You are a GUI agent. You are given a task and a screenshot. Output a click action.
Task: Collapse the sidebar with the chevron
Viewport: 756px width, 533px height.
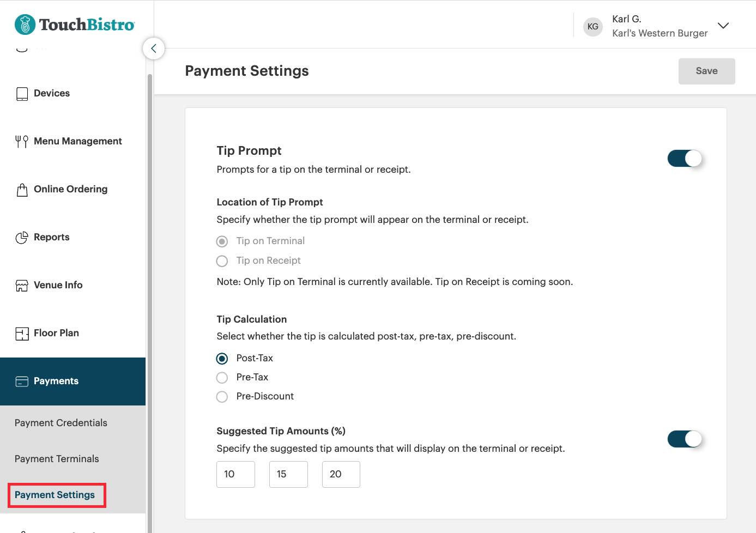pyautogui.click(x=153, y=48)
